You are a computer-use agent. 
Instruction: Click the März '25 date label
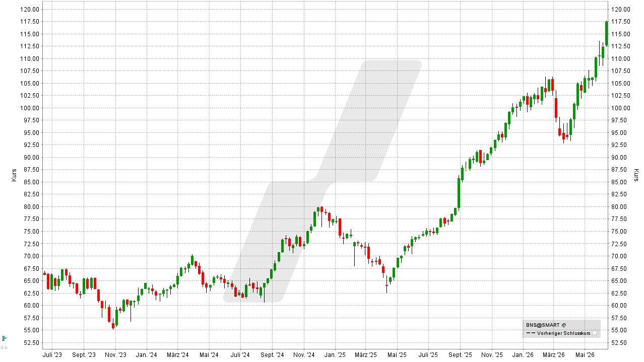pos(365,354)
